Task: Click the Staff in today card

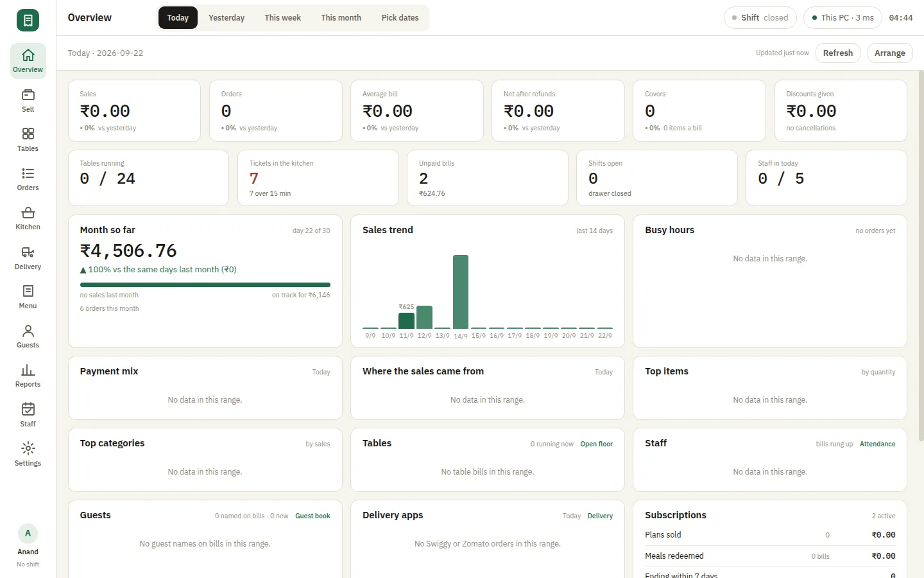Action: point(826,178)
